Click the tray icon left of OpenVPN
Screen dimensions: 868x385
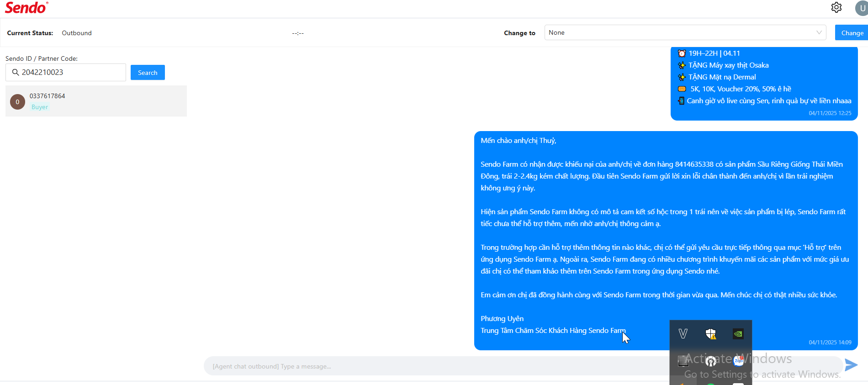click(683, 361)
